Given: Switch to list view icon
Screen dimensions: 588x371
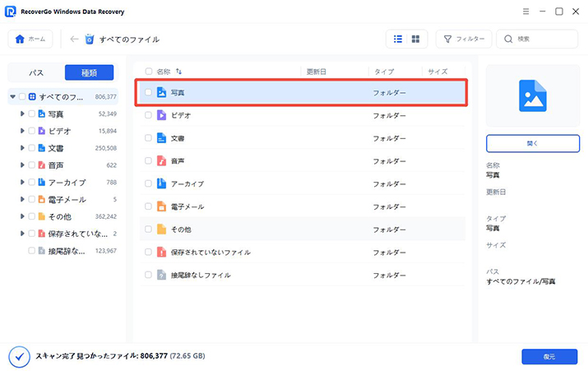Looking at the screenshot, I should click(398, 39).
